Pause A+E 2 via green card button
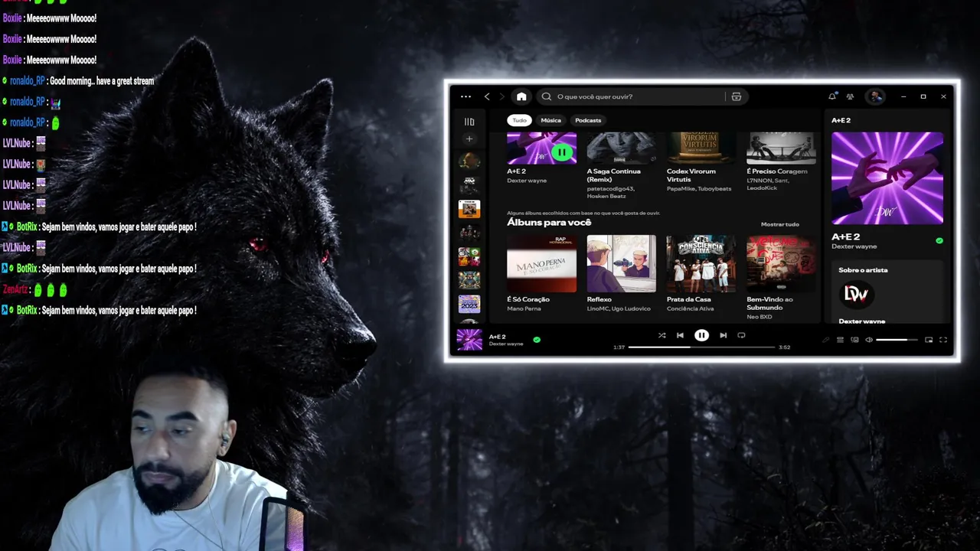The width and height of the screenshot is (980, 551). pos(562,152)
